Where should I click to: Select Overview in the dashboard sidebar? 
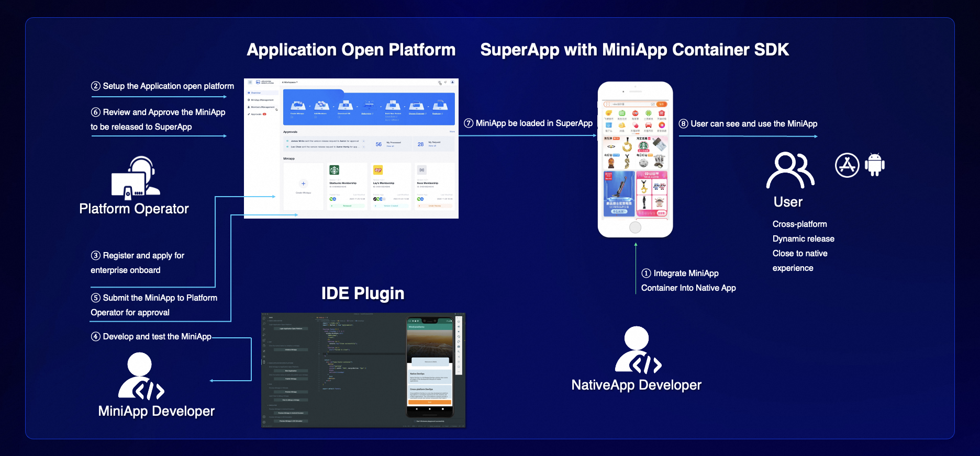[x=262, y=93]
